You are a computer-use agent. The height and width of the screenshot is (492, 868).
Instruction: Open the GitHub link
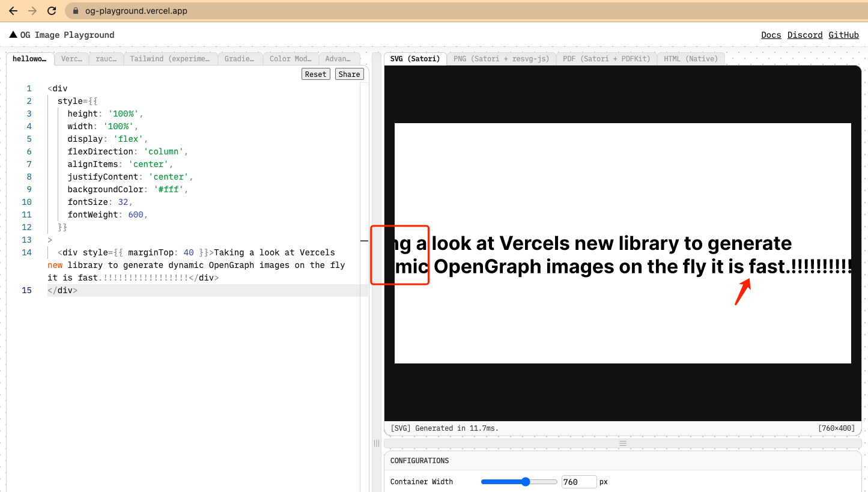(843, 34)
